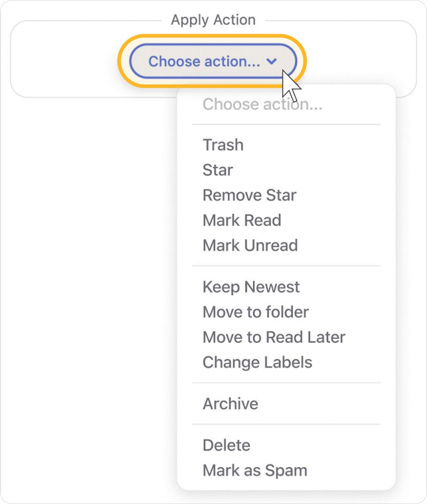The width and height of the screenshot is (427, 504).
Task: Choose Archive from the dropdown
Action: click(x=230, y=404)
